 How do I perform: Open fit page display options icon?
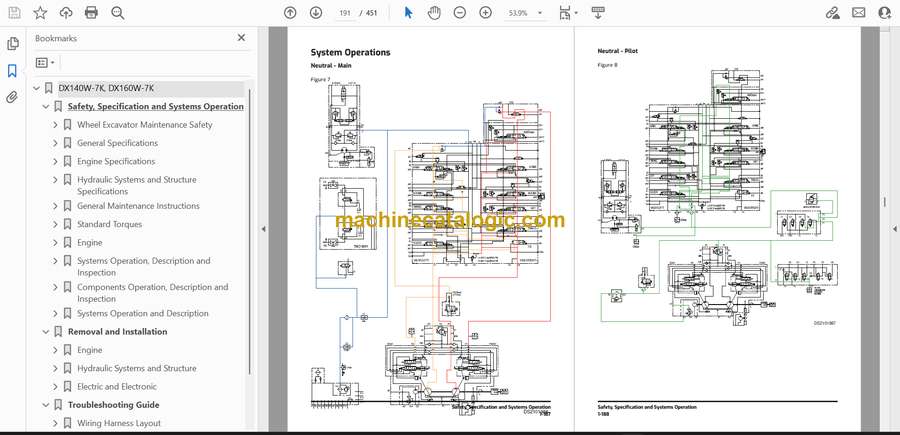568,13
